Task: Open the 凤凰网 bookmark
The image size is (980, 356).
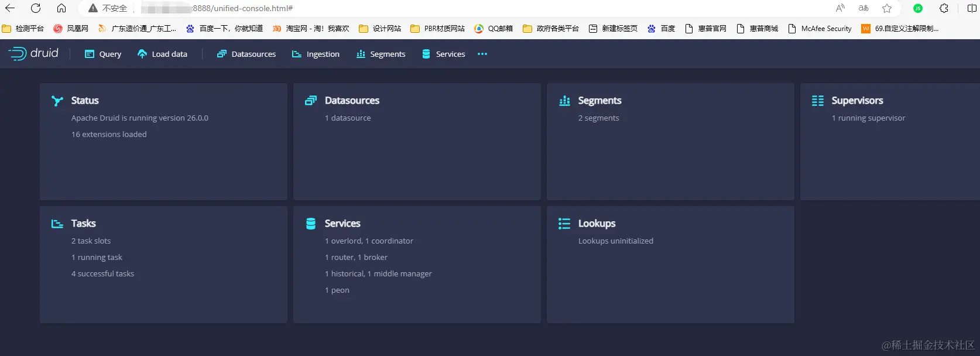Action: 71,28
